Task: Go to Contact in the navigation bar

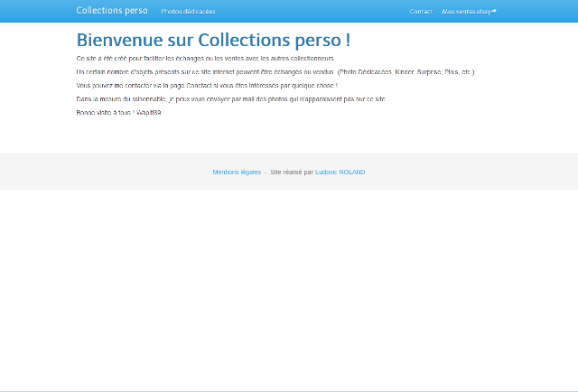Action: pos(421,12)
